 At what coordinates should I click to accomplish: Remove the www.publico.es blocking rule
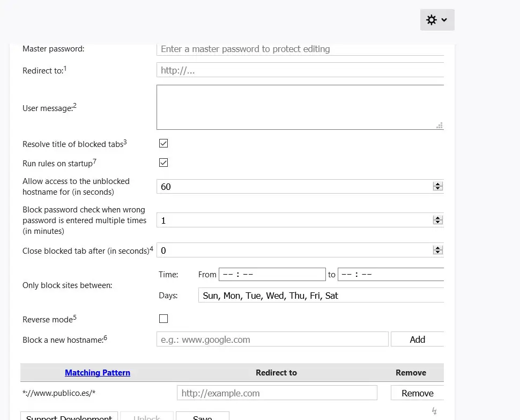pos(417,393)
